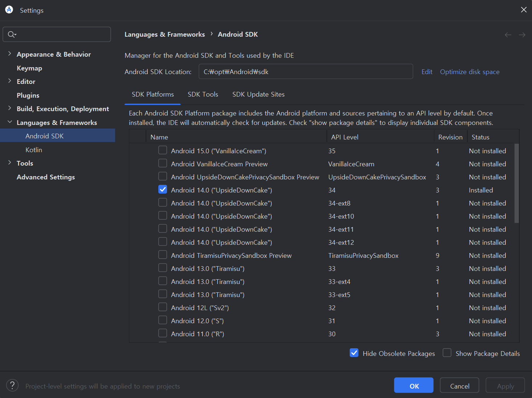Click Optimize disk space link

tap(470, 72)
